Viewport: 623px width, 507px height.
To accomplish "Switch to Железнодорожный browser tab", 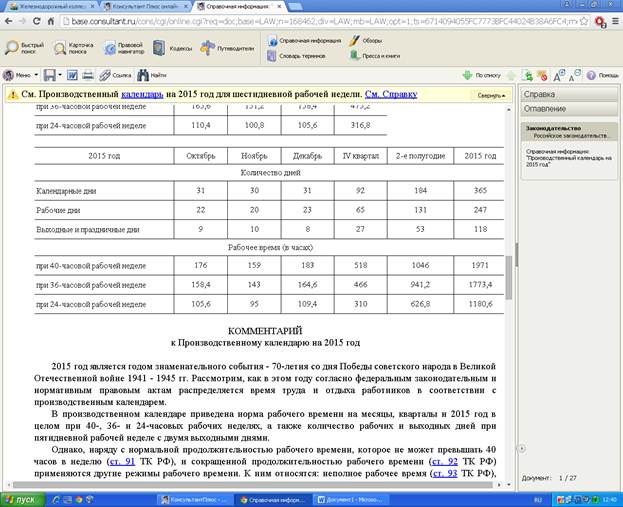I will 52,6.
